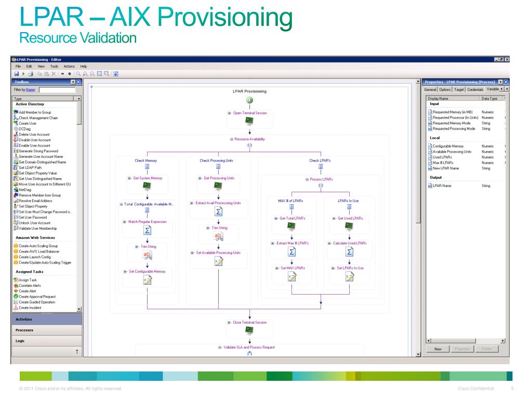
Task: Click the Print toolbar icon
Action: point(31,74)
